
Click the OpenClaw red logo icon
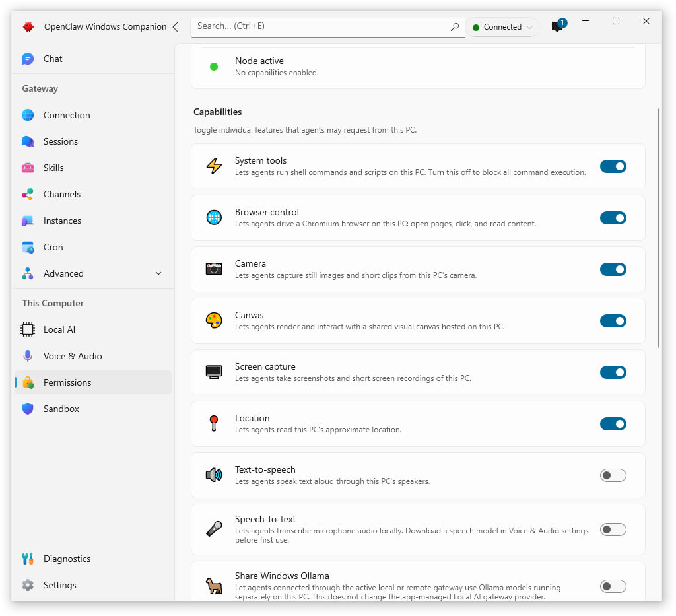28,26
